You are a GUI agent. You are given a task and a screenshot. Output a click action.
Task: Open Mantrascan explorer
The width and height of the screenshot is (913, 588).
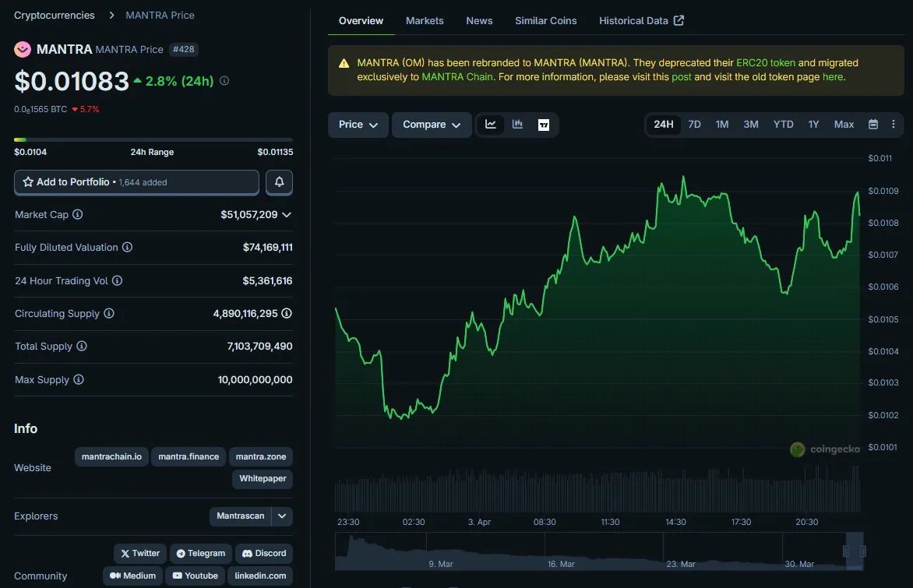[x=241, y=516]
